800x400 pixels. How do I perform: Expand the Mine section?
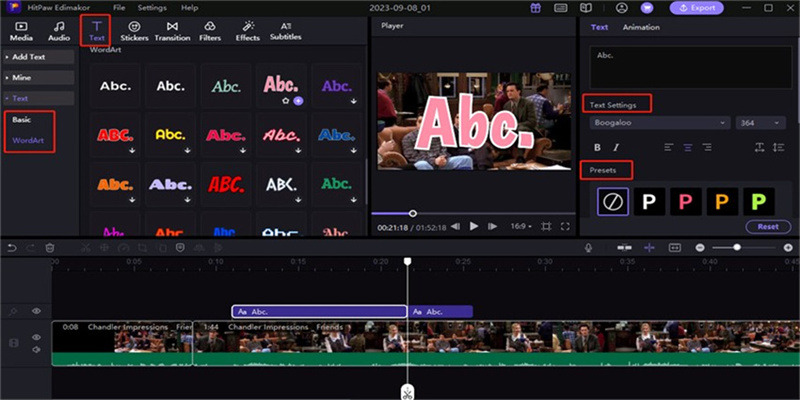pos(39,78)
